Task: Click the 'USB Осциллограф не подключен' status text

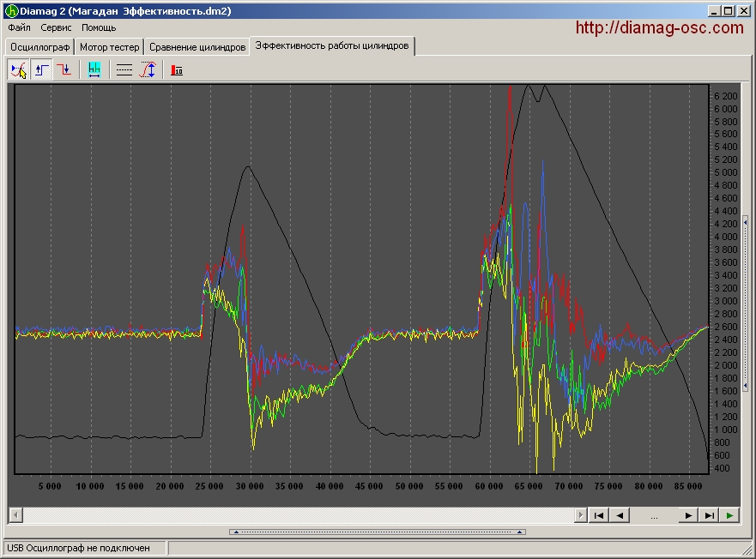Action: [x=78, y=548]
